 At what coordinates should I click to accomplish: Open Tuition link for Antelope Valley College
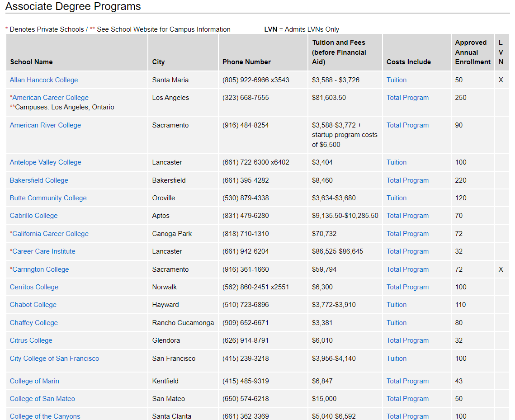click(x=397, y=162)
